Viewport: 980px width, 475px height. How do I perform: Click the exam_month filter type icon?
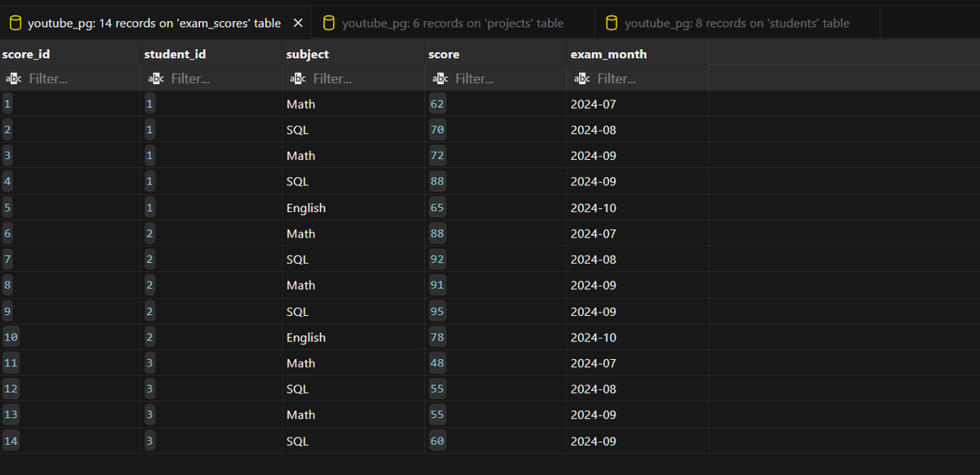pos(582,78)
